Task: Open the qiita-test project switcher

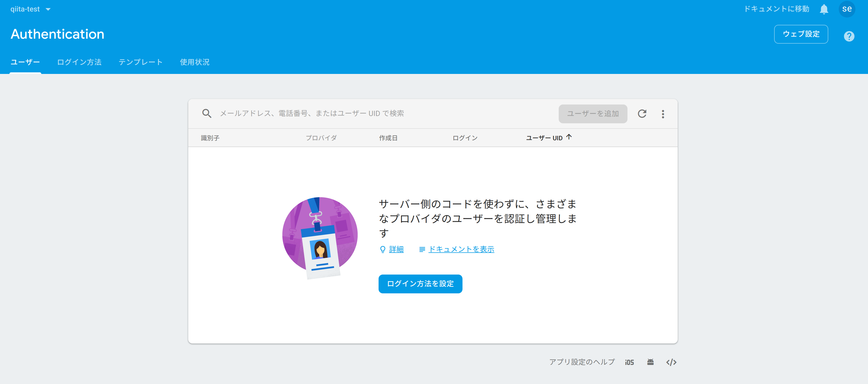Action: [30, 9]
